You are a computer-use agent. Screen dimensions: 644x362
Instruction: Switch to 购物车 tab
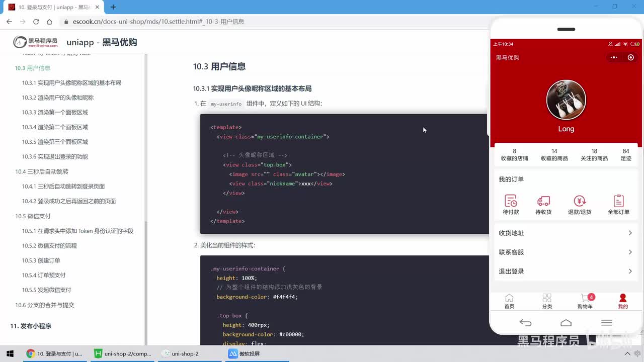pos(585,301)
